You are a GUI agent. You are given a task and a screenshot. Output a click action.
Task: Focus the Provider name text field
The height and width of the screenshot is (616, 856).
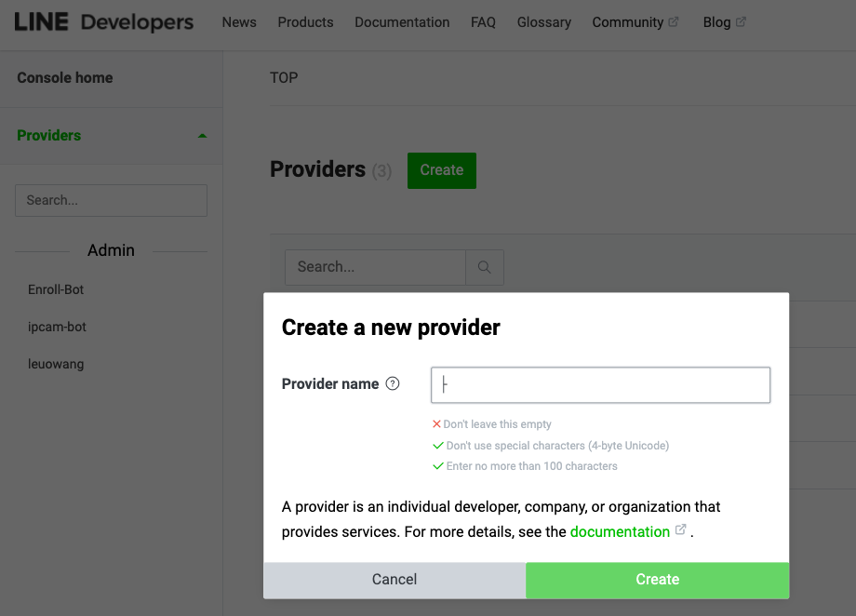tap(600, 385)
